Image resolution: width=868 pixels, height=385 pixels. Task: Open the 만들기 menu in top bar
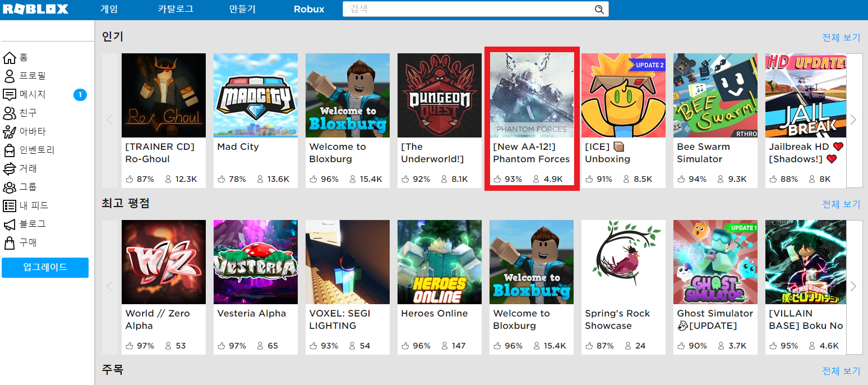click(242, 9)
